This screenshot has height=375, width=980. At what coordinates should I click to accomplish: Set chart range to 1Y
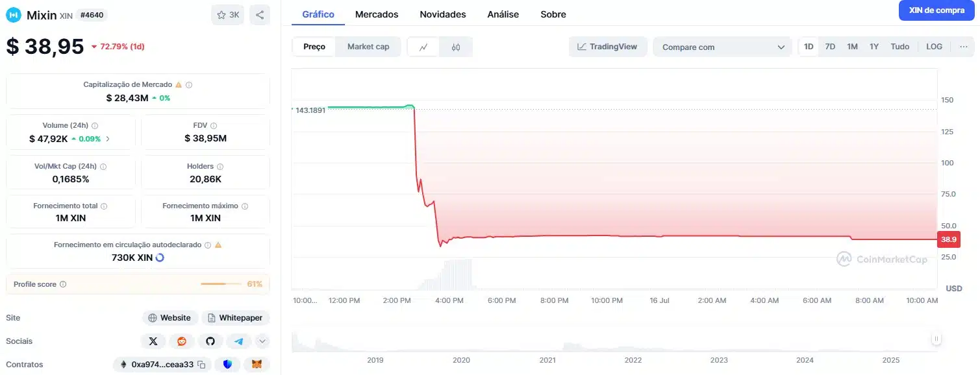click(x=874, y=47)
